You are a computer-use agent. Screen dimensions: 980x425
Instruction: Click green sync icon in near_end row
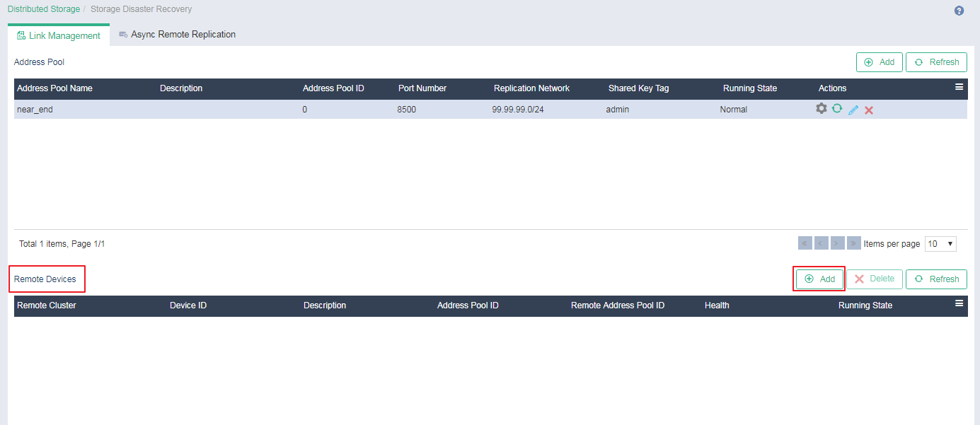[x=836, y=109]
